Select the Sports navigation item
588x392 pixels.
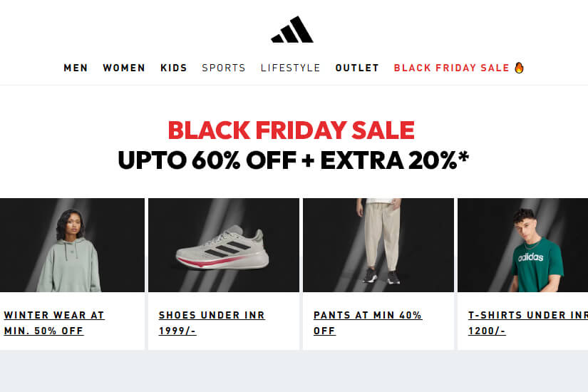(x=224, y=68)
